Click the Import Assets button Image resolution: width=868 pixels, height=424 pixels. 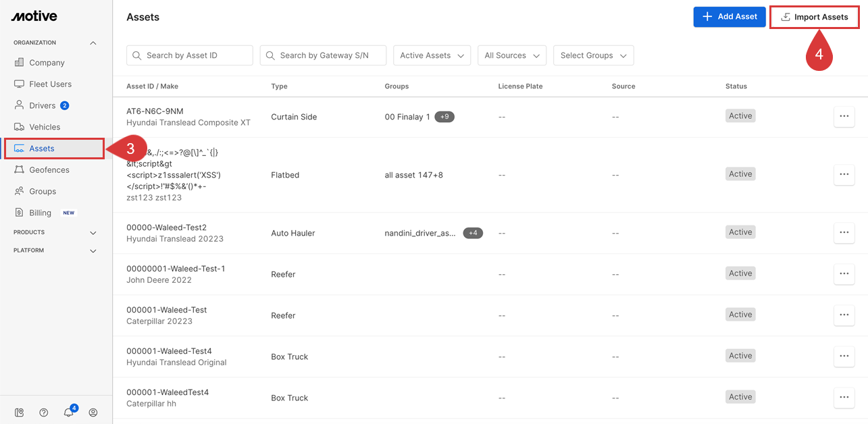tap(814, 17)
